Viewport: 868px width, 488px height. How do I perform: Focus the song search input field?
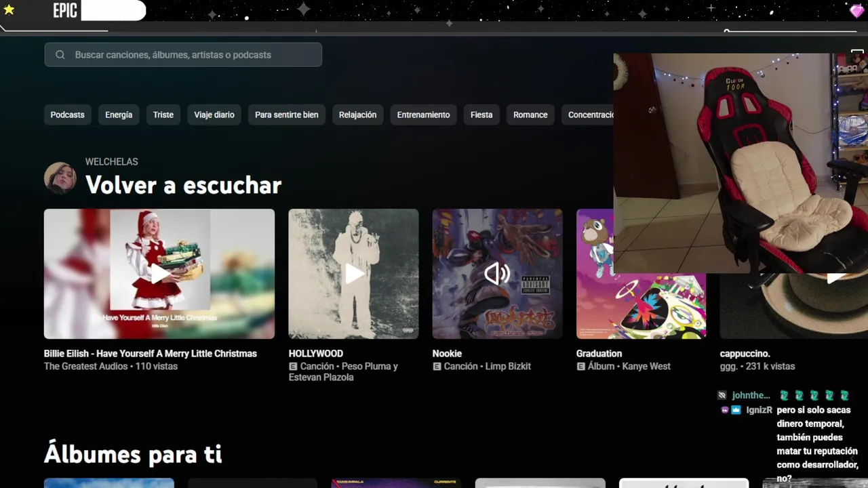[183, 55]
